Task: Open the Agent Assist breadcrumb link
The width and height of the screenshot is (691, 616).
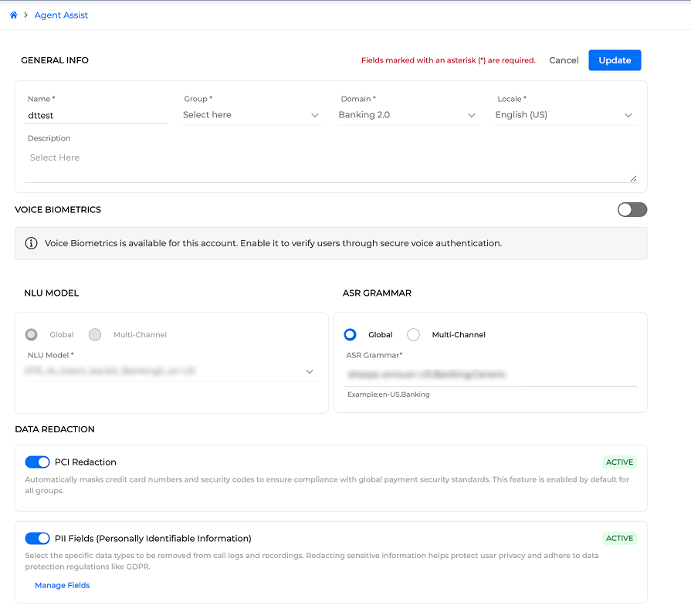Action: 61,15
